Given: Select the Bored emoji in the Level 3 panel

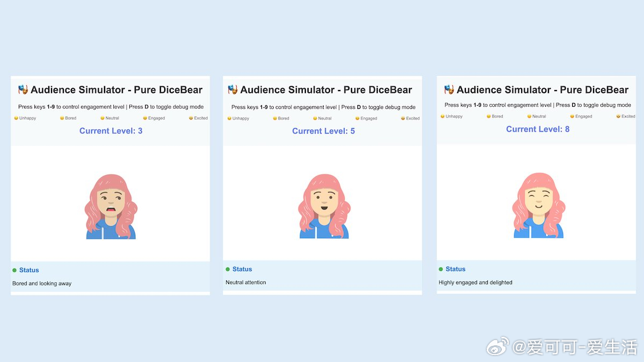Looking at the screenshot, I should (x=62, y=118).
